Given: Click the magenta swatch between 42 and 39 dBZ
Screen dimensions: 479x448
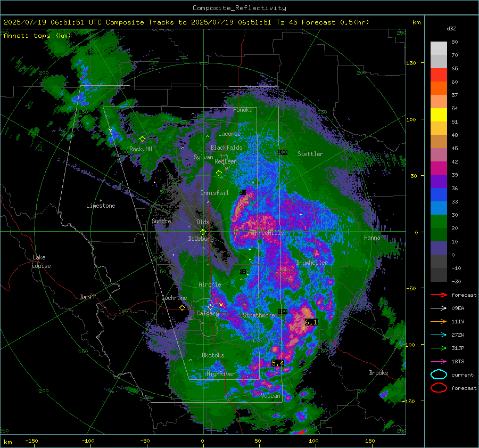Looking at the screenshot, I should pos(439,168).
